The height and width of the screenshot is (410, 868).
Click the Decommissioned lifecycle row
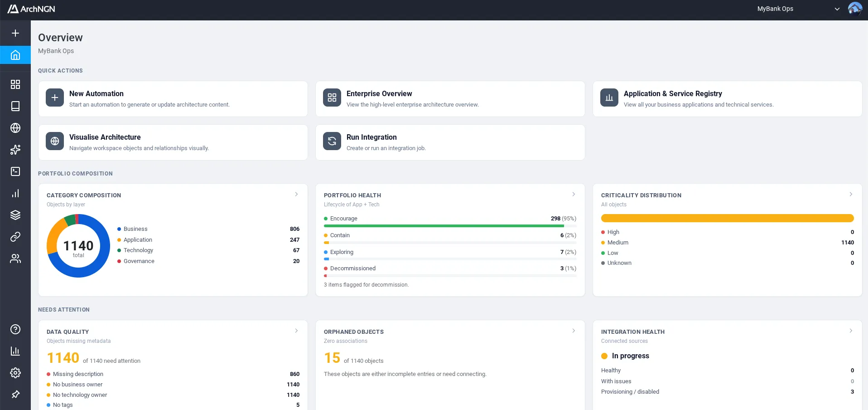pyautogui.click(x=450, y=268)
